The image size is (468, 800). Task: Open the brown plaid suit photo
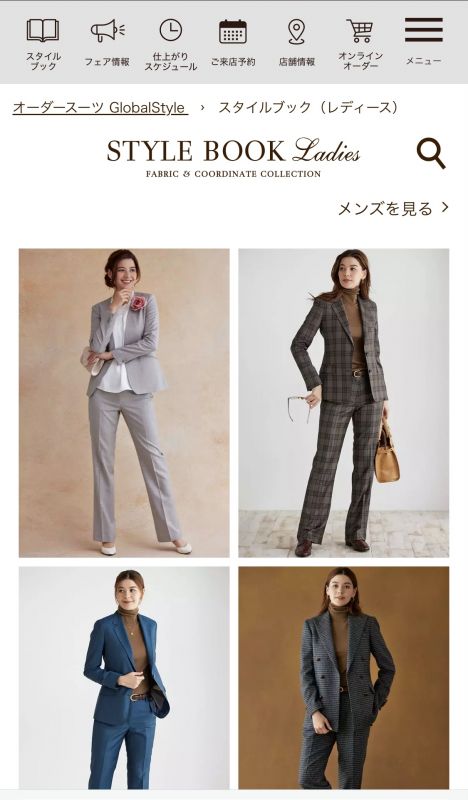click(x=343, y=403)
